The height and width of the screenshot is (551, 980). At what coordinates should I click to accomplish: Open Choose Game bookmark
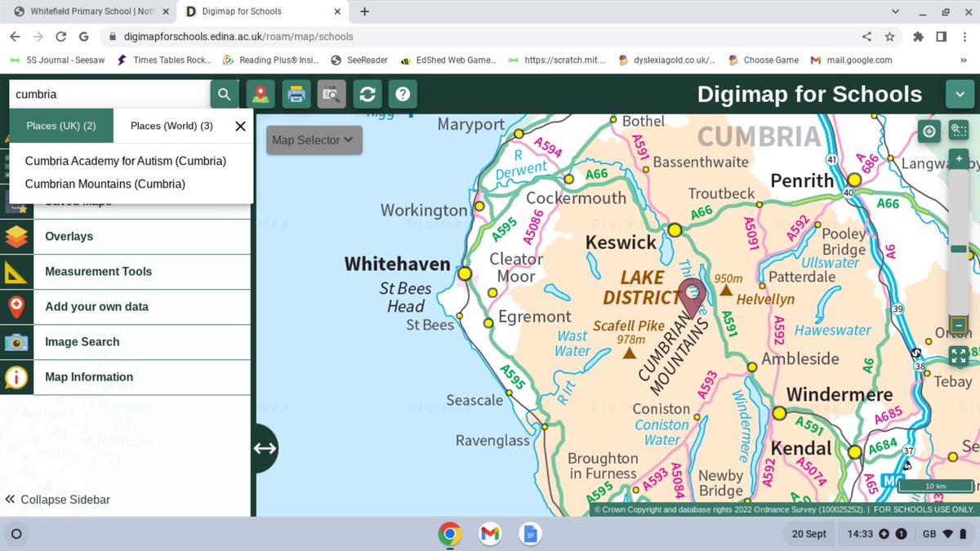coord(763,60)
